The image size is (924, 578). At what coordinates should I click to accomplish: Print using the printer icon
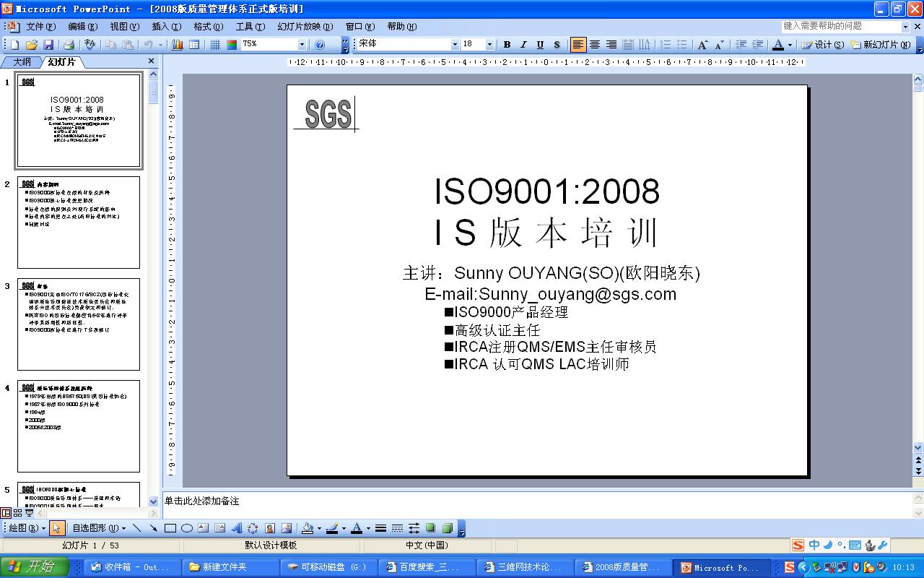click(x=69, y=45)
